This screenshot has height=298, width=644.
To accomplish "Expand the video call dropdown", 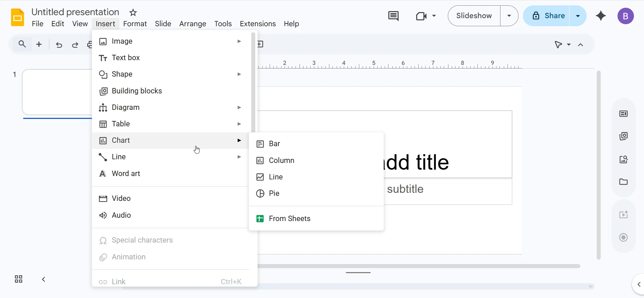I will 434,16.
